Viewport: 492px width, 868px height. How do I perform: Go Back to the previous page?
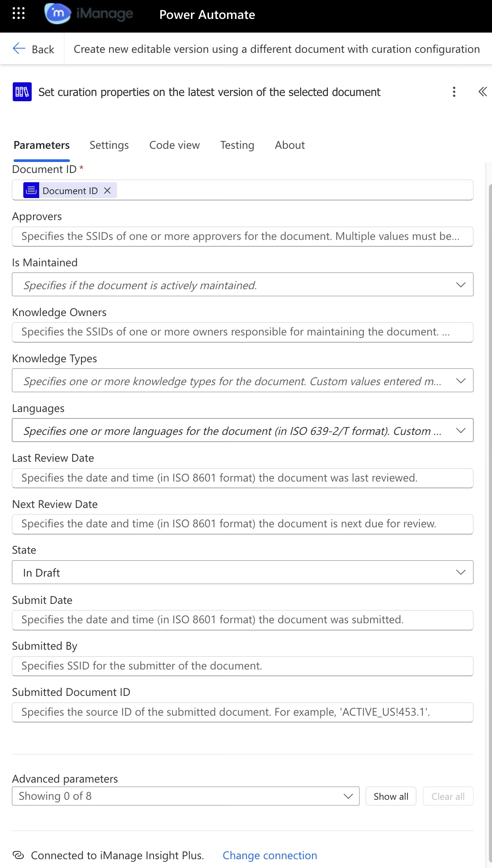click(33, 49)
